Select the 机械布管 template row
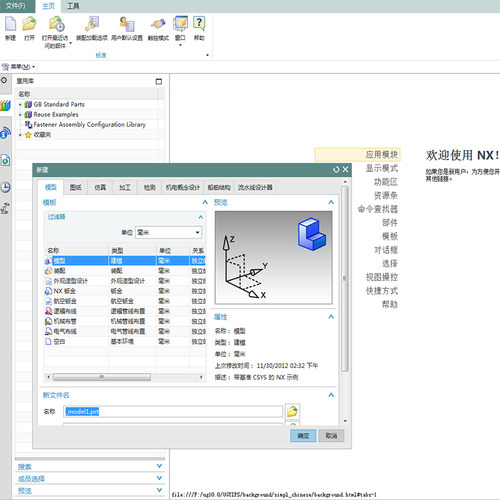 125,321
